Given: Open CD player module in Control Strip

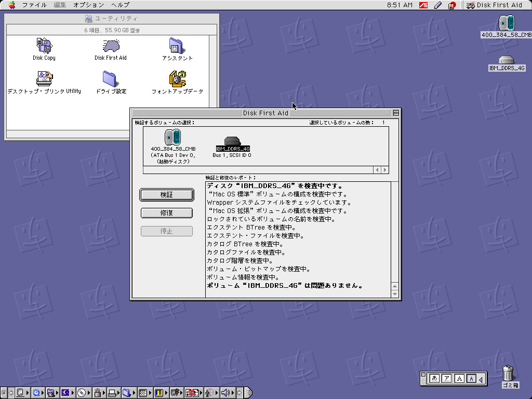Looking at the screenshot, I should click(x=84, y=393).
